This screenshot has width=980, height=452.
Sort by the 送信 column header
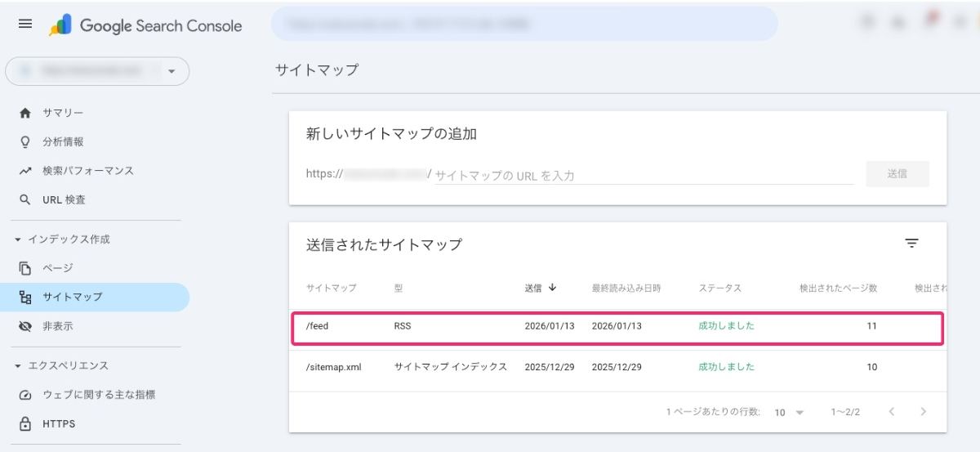point(533,289)
